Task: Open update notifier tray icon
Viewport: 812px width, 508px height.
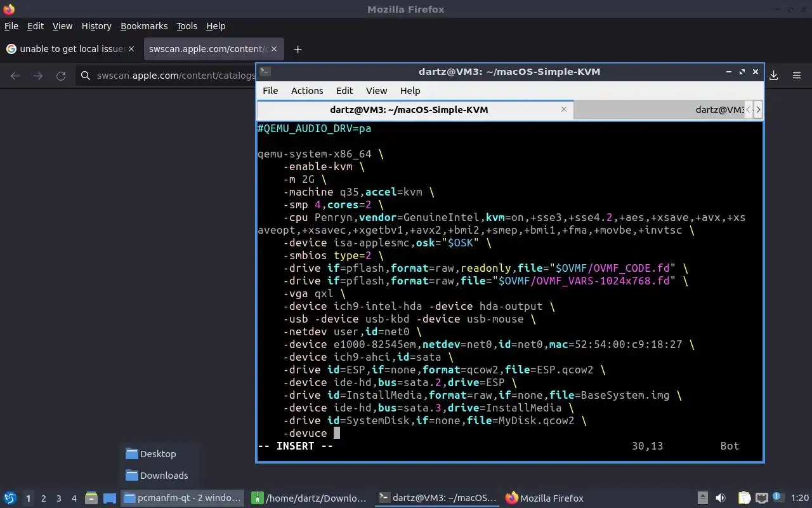Action: (778, 498)
